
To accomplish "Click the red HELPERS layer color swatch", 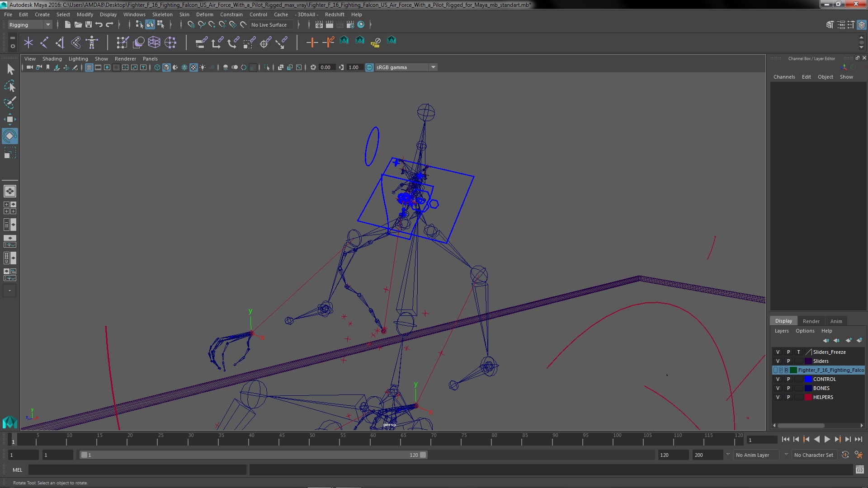I will coord(808,397).
